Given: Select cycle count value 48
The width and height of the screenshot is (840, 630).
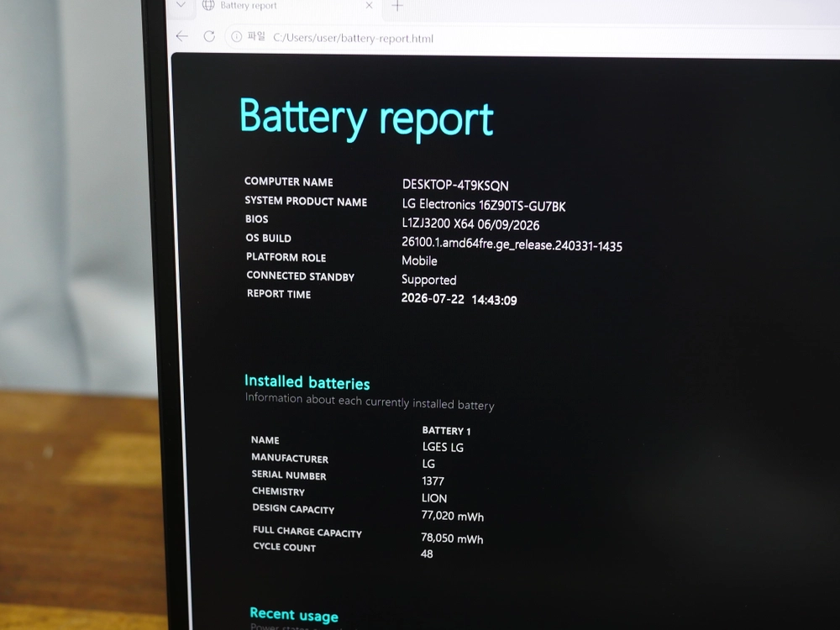Looking at the screenshot, I should (x=427, y=554).
